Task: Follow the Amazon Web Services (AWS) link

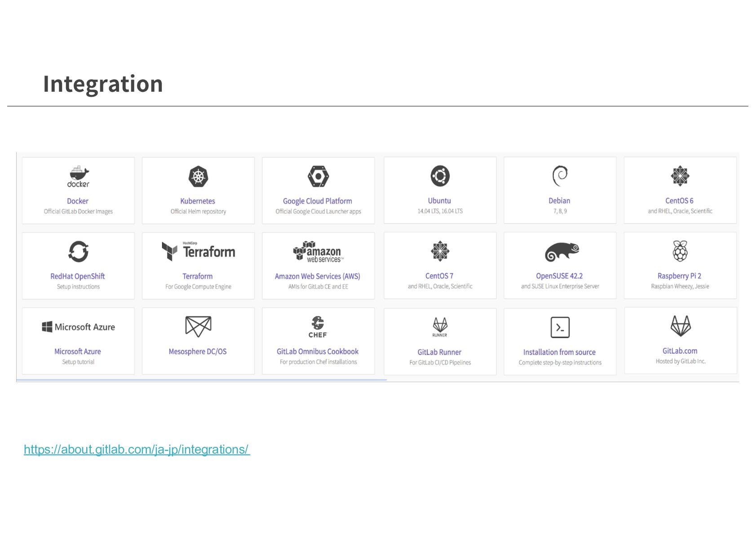Action: (318, 276)
